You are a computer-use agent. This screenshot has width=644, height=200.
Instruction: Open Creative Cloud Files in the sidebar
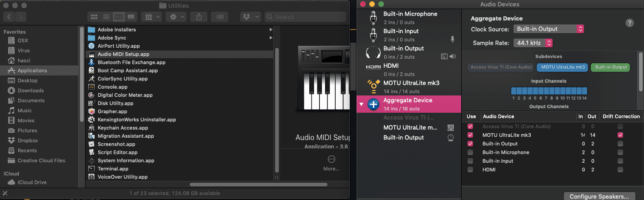pos(39,160)
